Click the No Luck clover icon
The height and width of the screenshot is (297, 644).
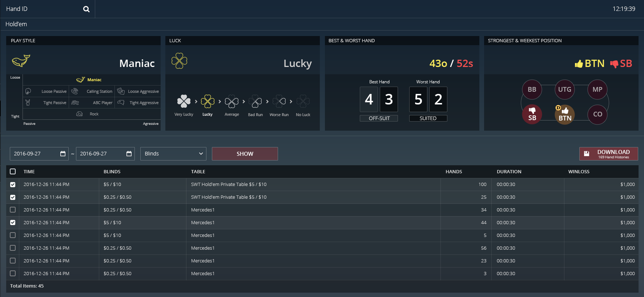[x=303, y=102]
